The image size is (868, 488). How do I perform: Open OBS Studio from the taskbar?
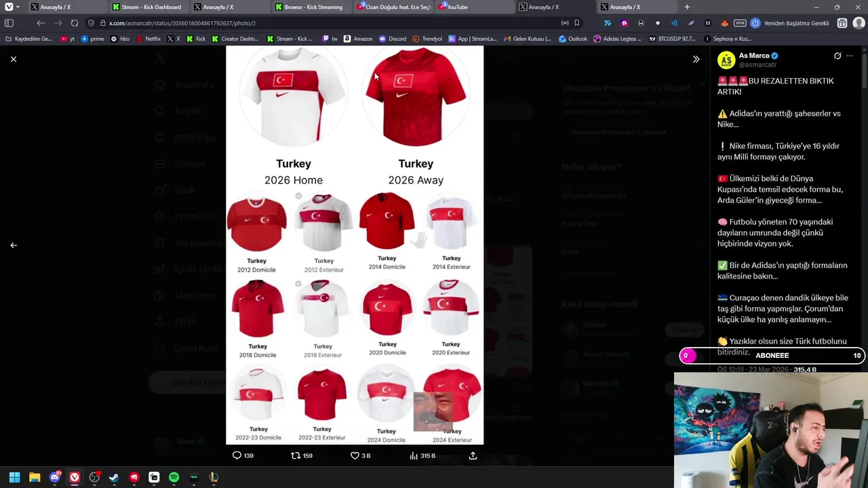pyautogui.click(x=94, y=477)
